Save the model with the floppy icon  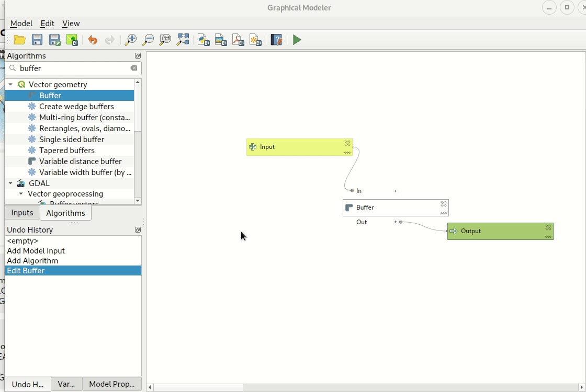pyautogui.click(x=37, y=40)
